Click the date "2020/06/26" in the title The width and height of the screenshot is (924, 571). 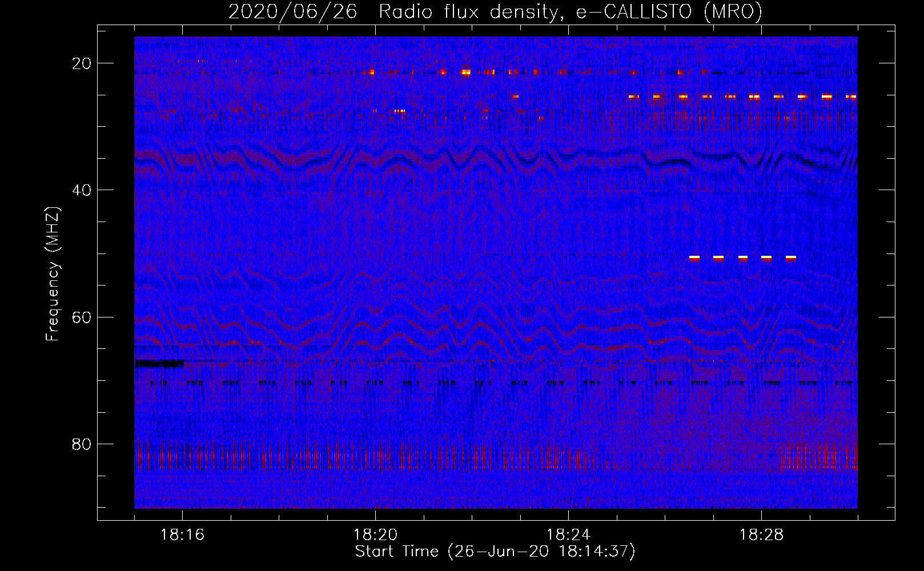pos(292,12)
